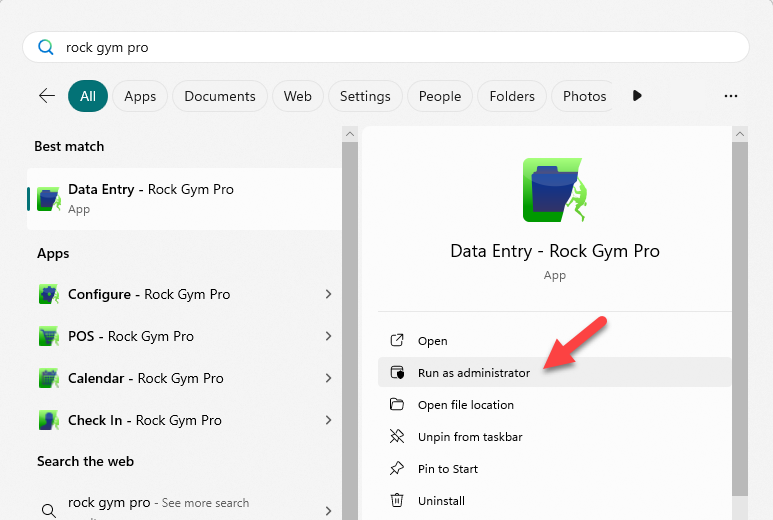Select POS - Rock Gym Pro result
The image size is (773, 520).
coord(184,336)
